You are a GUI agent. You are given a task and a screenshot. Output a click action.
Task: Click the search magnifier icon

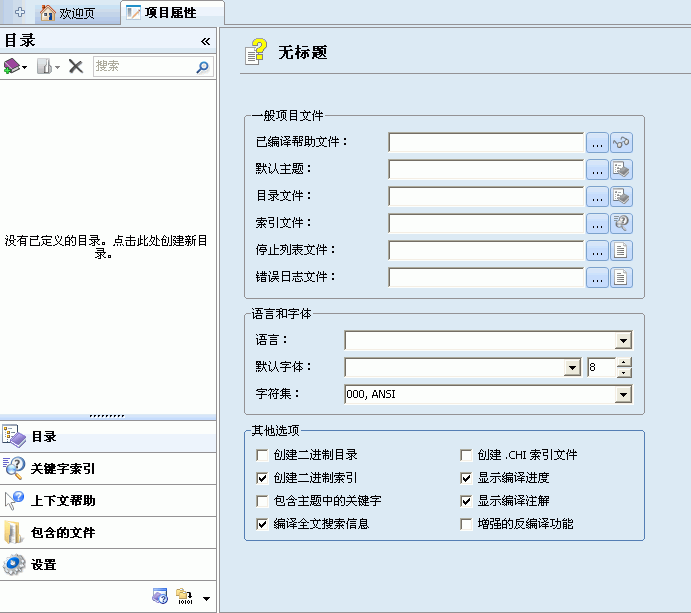pyautogui.click(x=203, y=67)
